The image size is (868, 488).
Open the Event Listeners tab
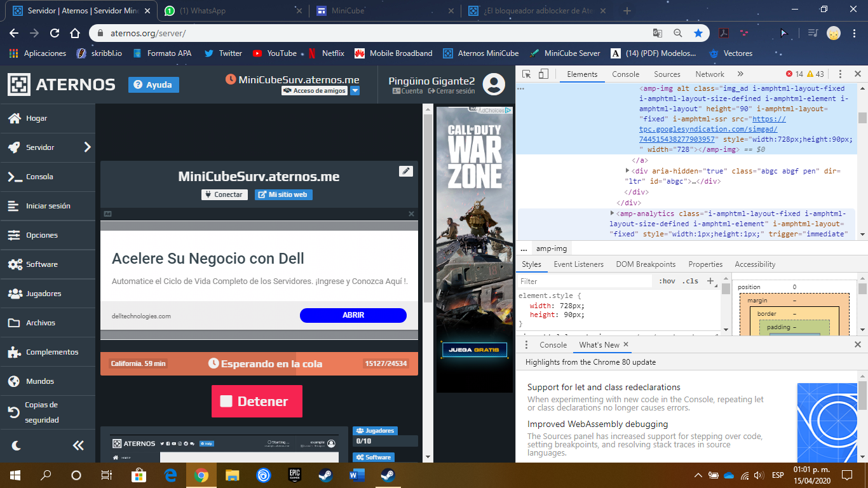580,264
